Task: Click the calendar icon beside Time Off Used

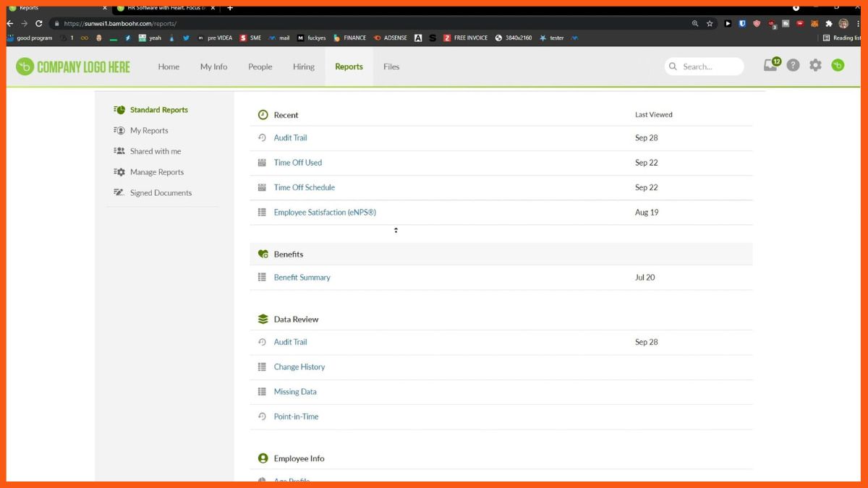Action: point(263,163)
